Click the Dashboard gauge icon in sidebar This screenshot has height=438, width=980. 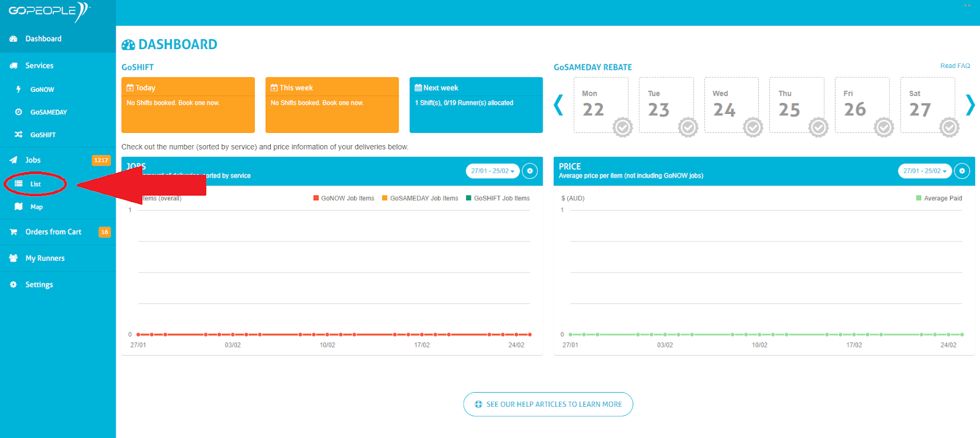point(13,39)
